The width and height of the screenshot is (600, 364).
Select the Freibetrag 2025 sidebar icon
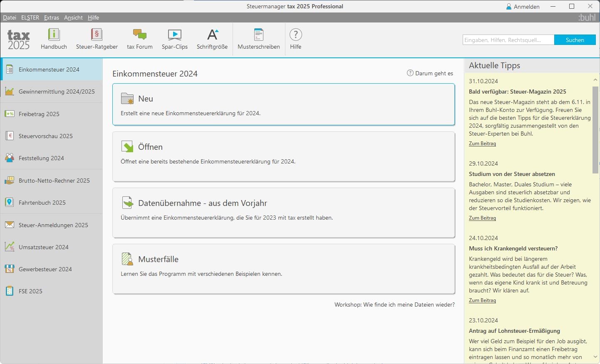click(9, 114)
